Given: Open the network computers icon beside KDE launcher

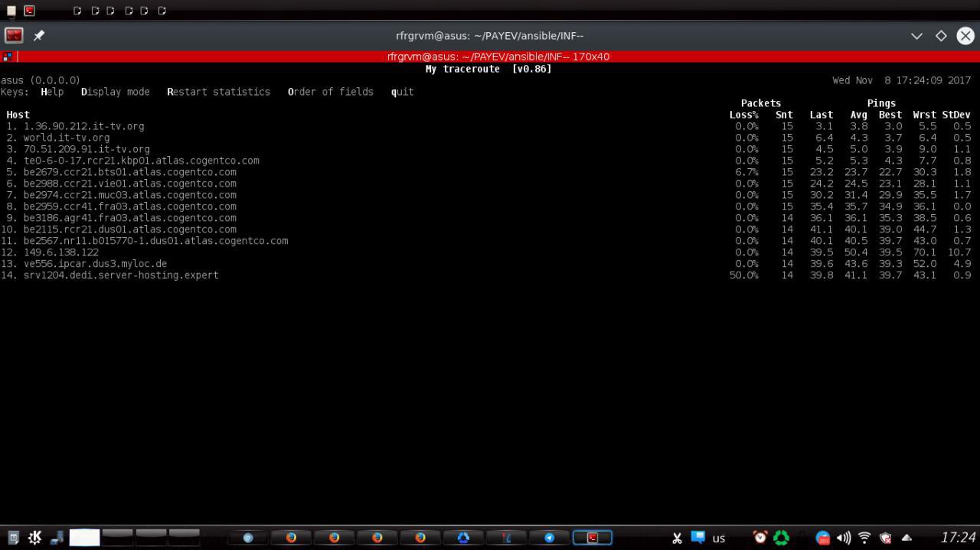Looking at the screenshot, I should point(57,538).
